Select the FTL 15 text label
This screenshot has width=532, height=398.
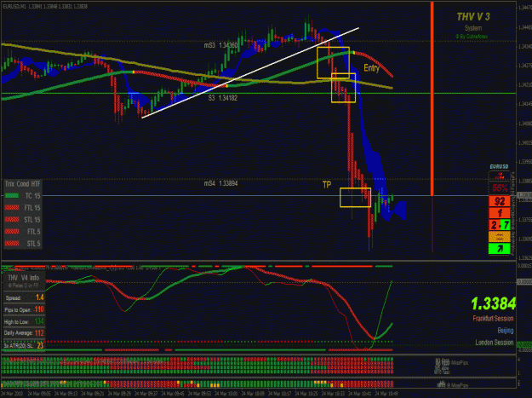32,208
